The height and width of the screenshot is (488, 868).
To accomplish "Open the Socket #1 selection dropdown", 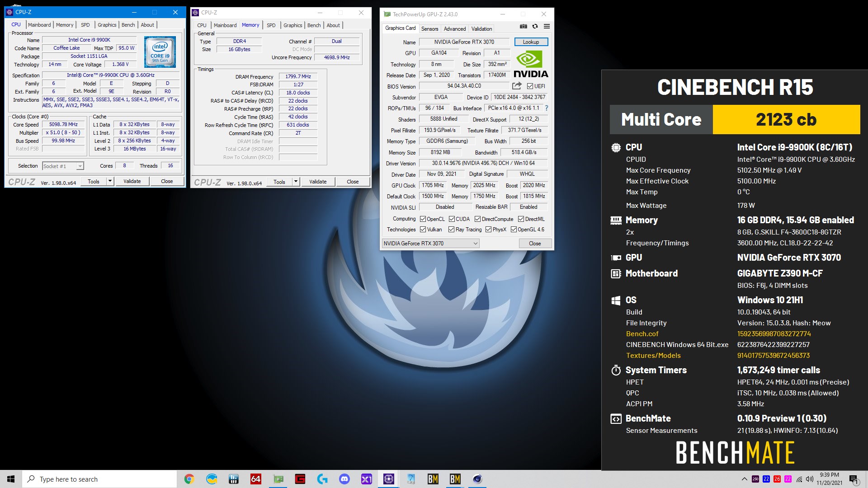I will pyautogui.click(x=63, y=166).
